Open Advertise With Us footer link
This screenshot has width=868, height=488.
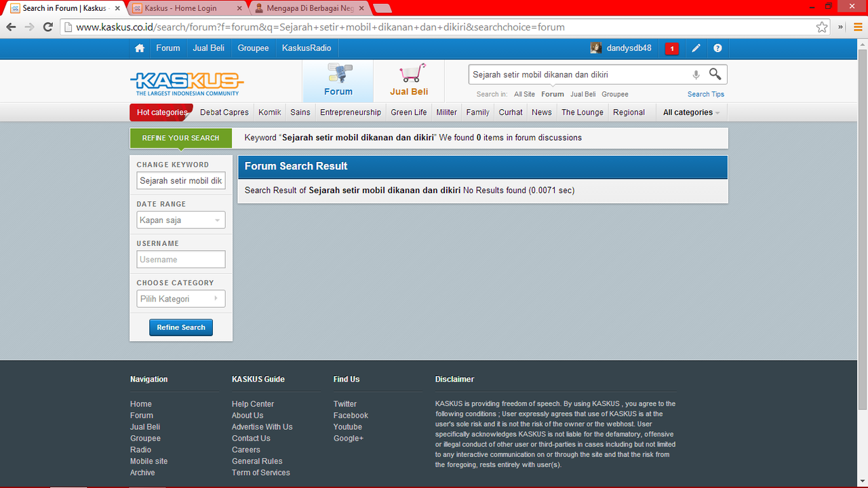[262, 427]
